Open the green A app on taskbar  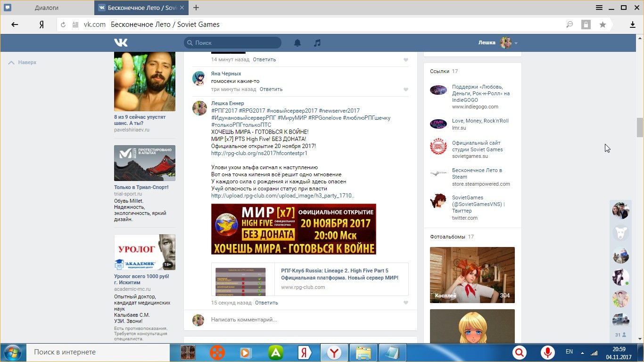(276, 353)
